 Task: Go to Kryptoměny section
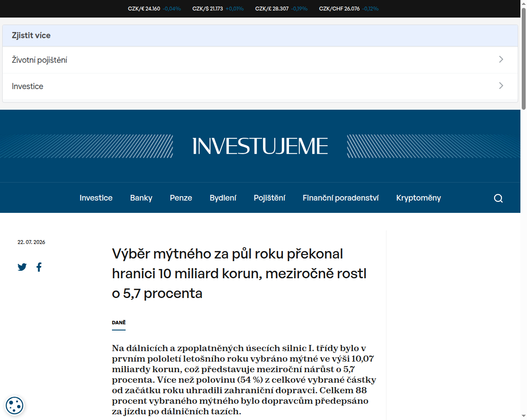[419, 198]
